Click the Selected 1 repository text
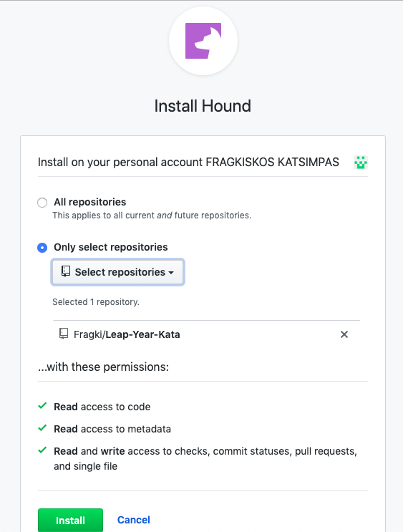The image size is (403, 532). coord(96,302)
